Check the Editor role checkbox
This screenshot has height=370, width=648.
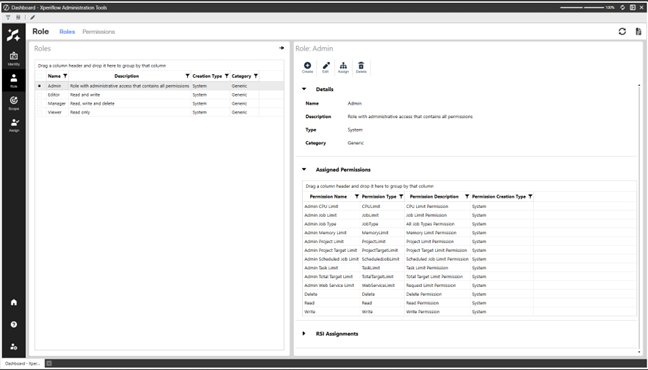40,95
